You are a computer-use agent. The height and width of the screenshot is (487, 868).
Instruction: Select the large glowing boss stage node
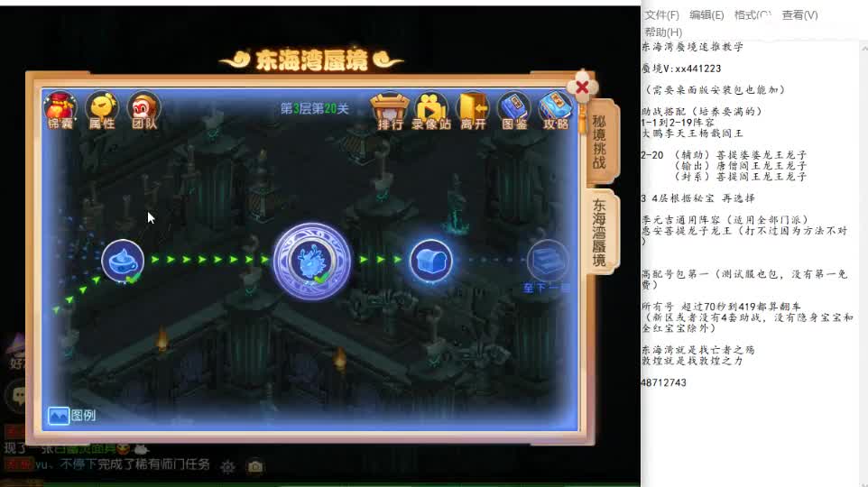tap(311, 262)
